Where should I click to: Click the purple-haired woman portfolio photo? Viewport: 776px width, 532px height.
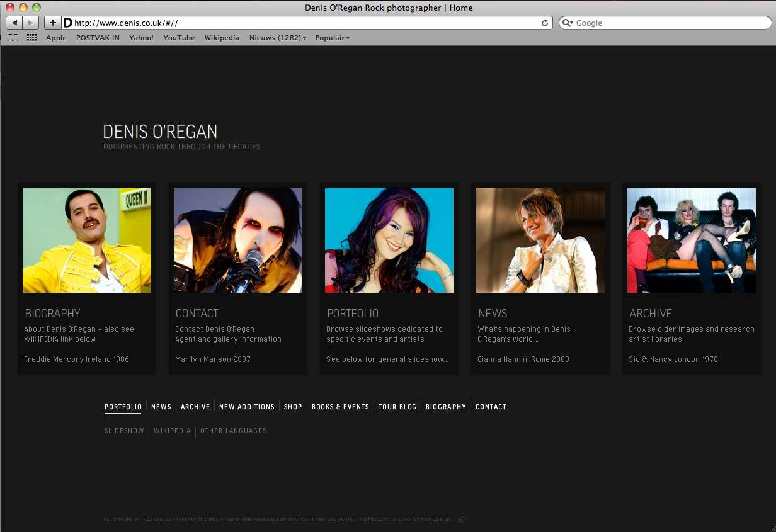coord(389,240)
